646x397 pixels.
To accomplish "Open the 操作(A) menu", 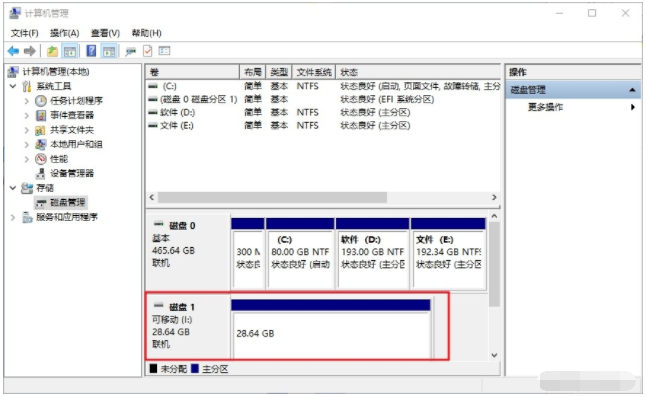I will [x=64, y=33].
